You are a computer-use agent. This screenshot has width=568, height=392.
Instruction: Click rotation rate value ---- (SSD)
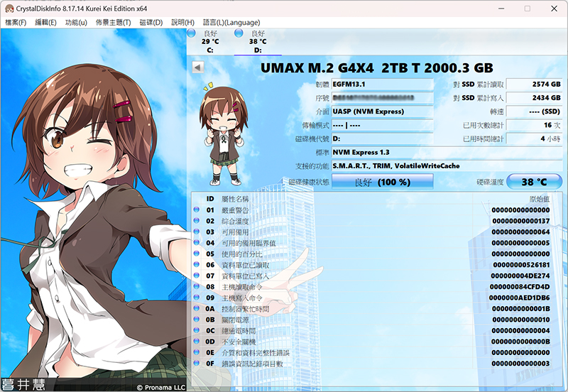coord(535,111)
